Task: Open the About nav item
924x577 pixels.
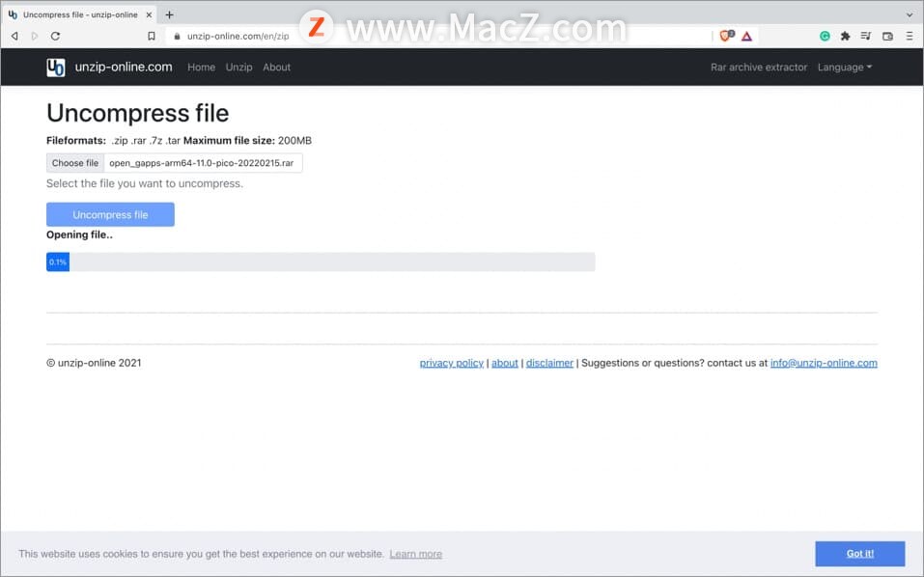Action: tap(276, 68)
